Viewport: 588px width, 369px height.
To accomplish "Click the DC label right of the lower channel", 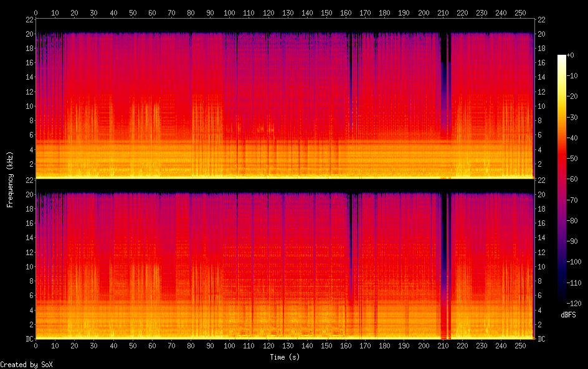I will click(x=542, y=339).
